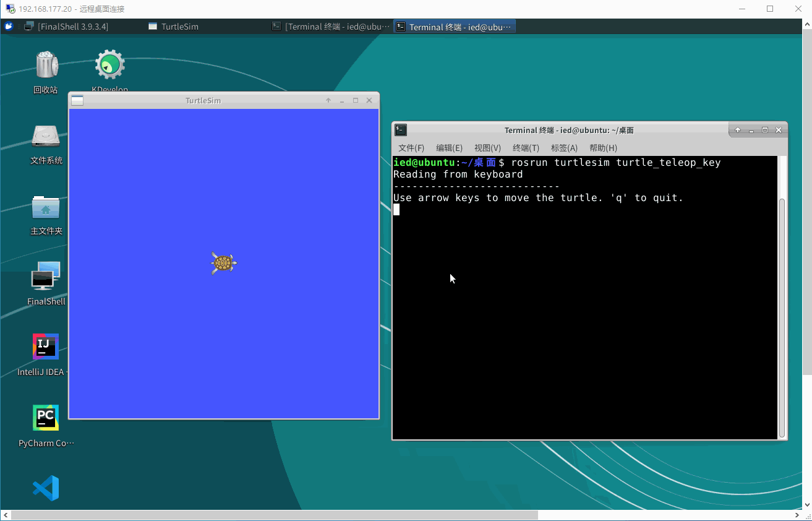Open the Xfce applications menu icon
This screenshot has width=812, height=521.
(9, 27)
